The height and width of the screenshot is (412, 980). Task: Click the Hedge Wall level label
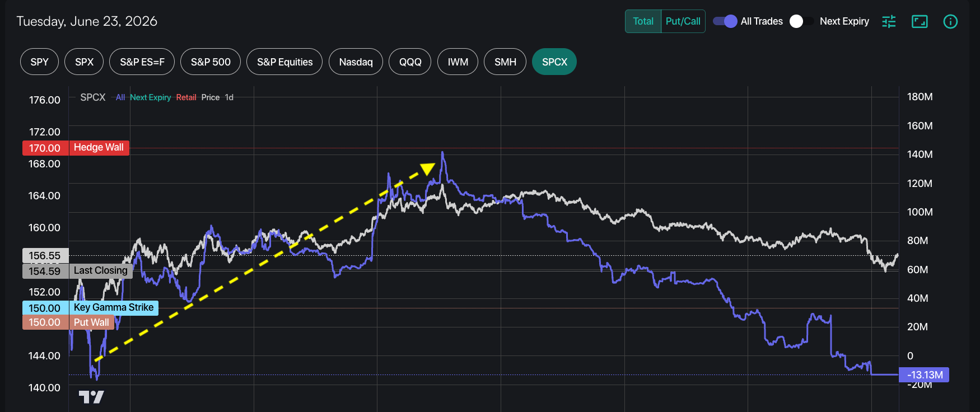coord(99,148)
